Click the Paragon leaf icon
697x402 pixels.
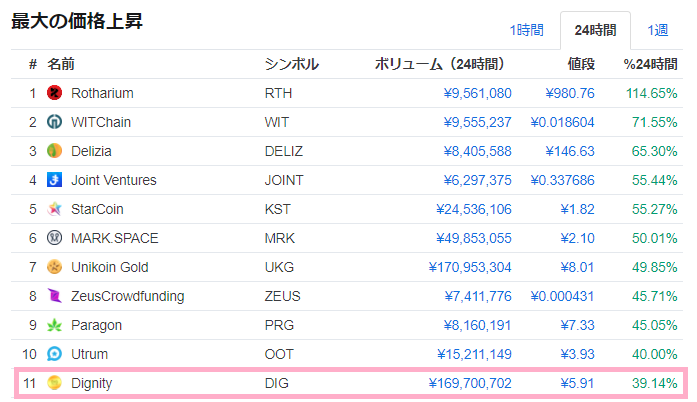coord(55,325)
